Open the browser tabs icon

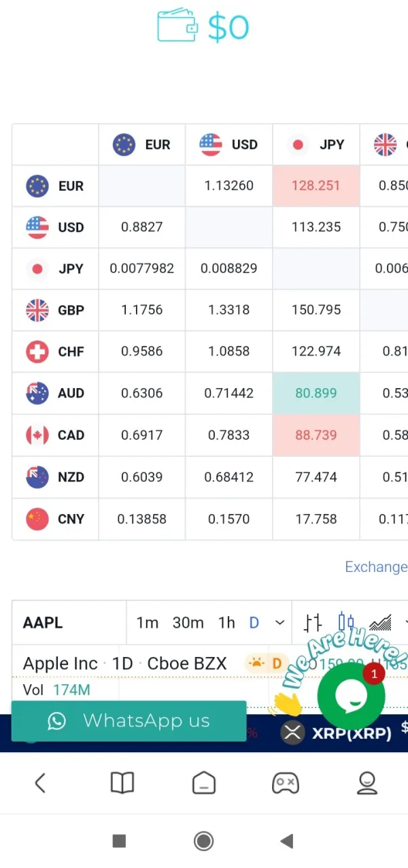[204, 783]
